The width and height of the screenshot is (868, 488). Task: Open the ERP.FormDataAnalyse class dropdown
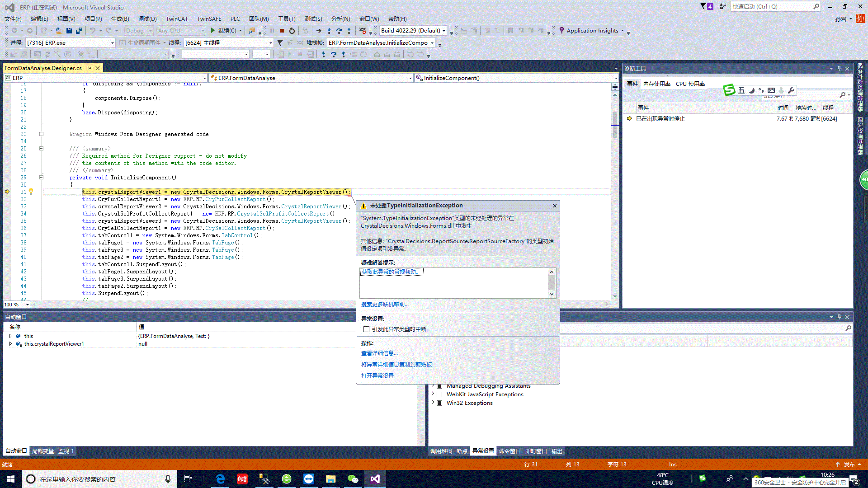pos(311,78)
